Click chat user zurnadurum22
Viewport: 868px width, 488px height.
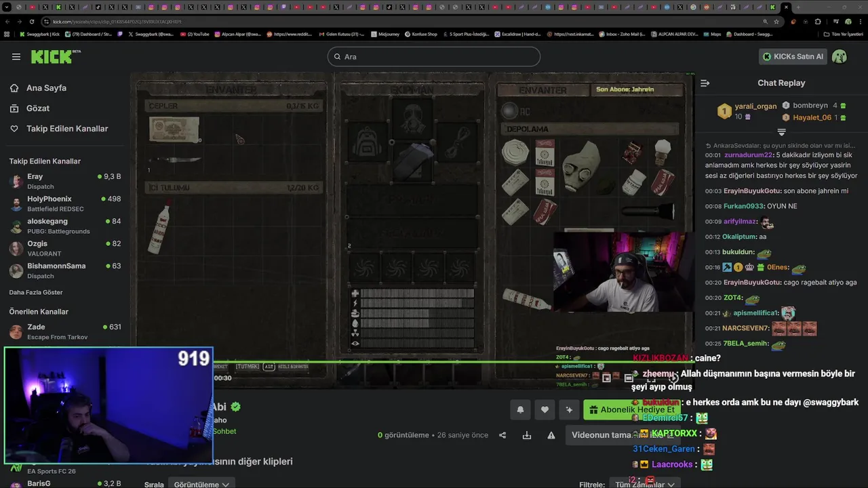749,155
